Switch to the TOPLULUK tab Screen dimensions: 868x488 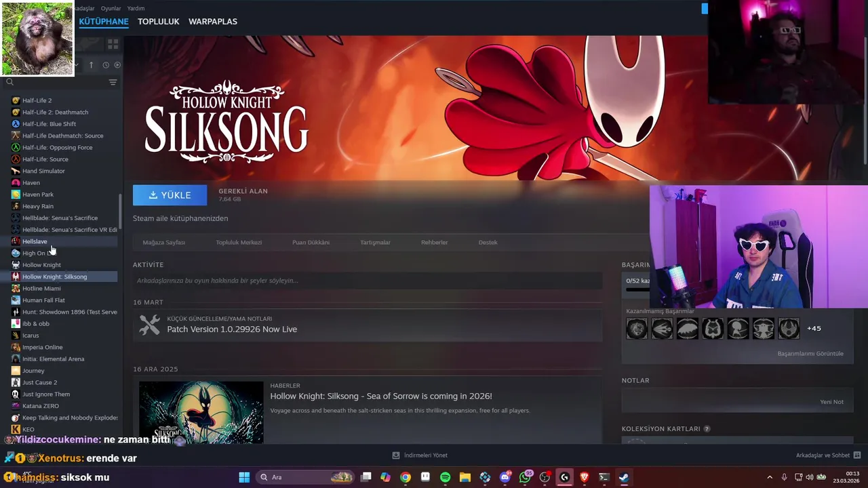click(x=159, y=22)
